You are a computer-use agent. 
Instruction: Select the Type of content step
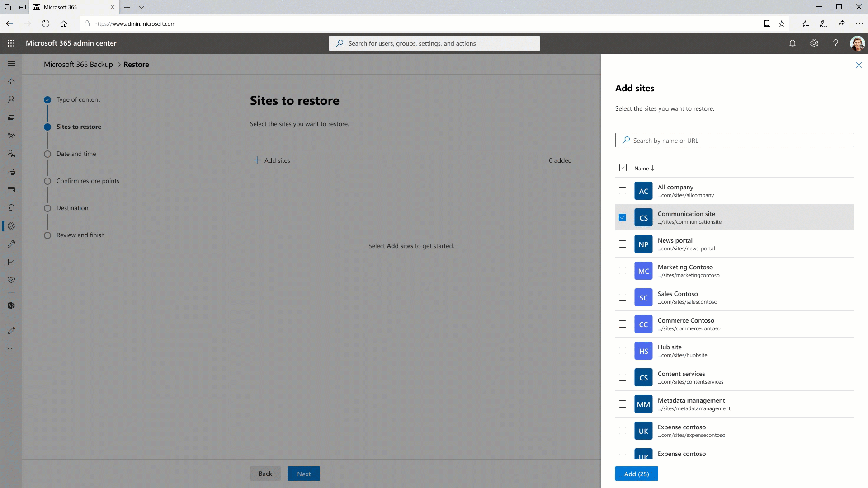tap(78, 99)
